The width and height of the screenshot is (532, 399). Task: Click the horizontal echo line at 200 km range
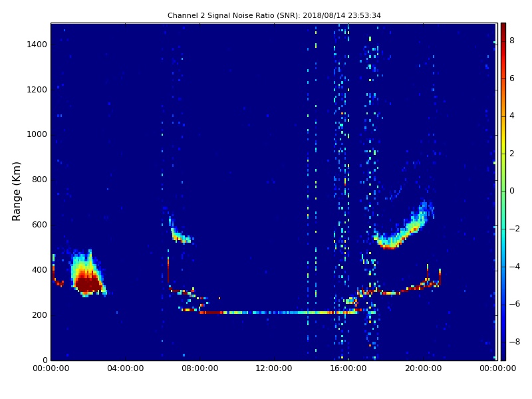[x=278, y=312]
